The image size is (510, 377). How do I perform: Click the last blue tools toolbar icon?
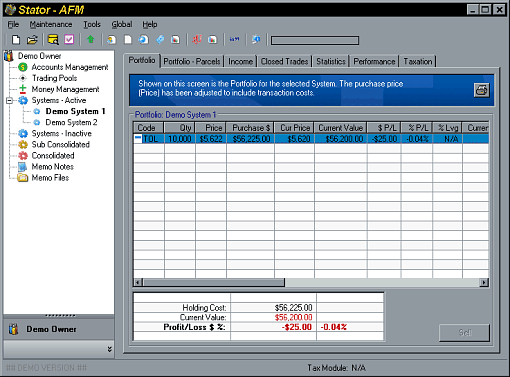pyautogui.click(x=256, y=40)
